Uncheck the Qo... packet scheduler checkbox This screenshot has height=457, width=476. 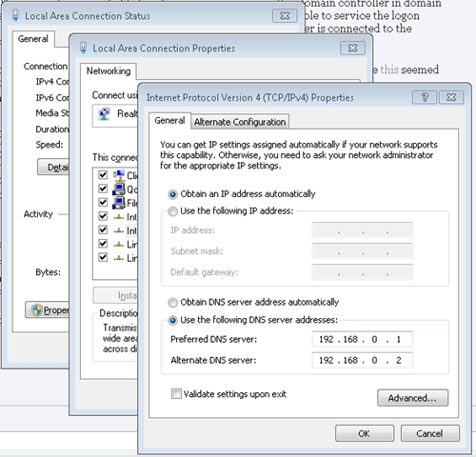103,189
